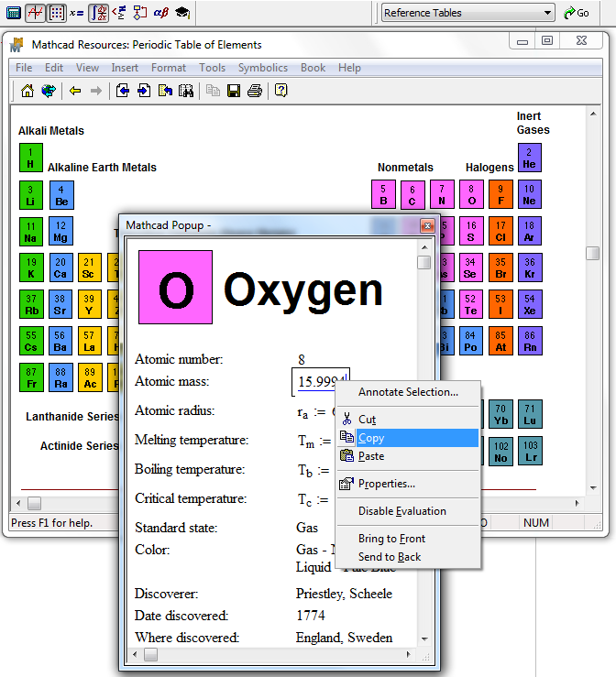Open the Programming toolbar palette
Screen dimensions: 616x677
pos(139,13)
